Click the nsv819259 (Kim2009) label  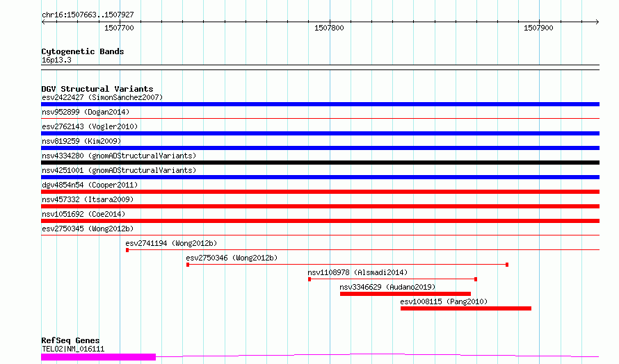(81, 141)
